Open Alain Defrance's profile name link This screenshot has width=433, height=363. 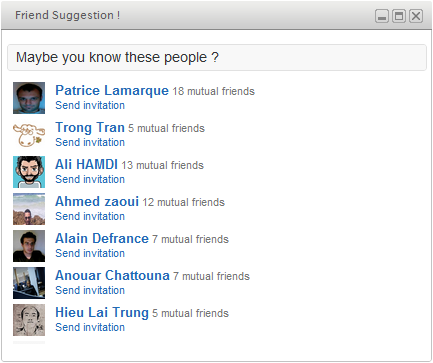(x=102, y=238)
